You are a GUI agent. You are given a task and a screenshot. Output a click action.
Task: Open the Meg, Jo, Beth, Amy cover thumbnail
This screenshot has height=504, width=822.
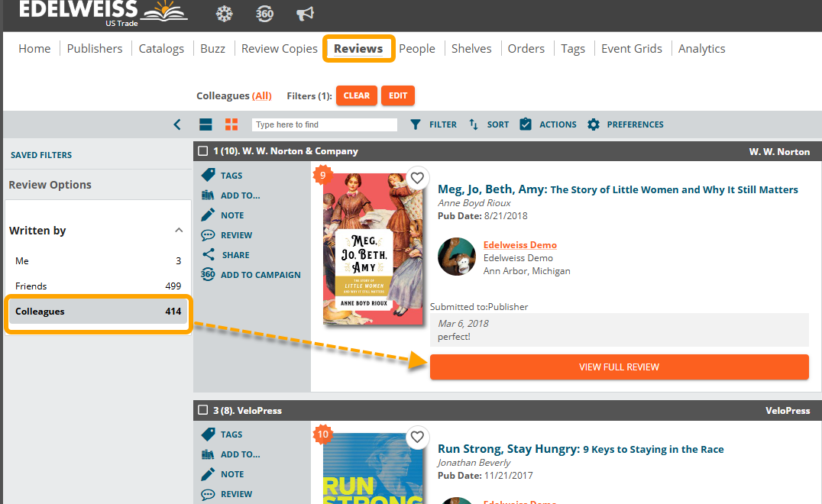pyautogui.click(x=373, y=249)
